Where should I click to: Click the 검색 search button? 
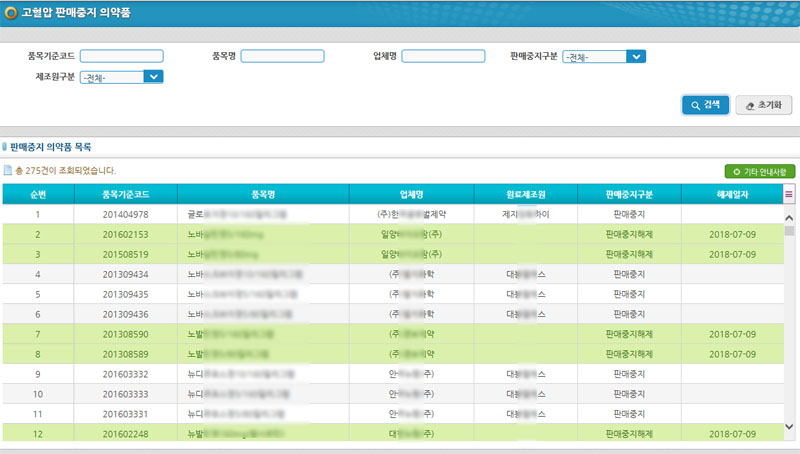[x=705, y=104]
